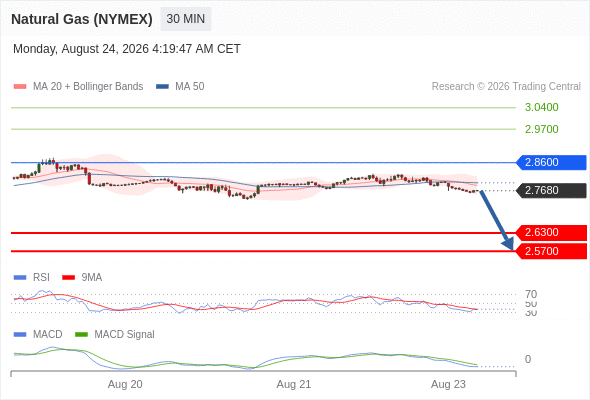Select the 2.5700 red target tag
The image size is (590, 400).
click(x=551, y=251)
